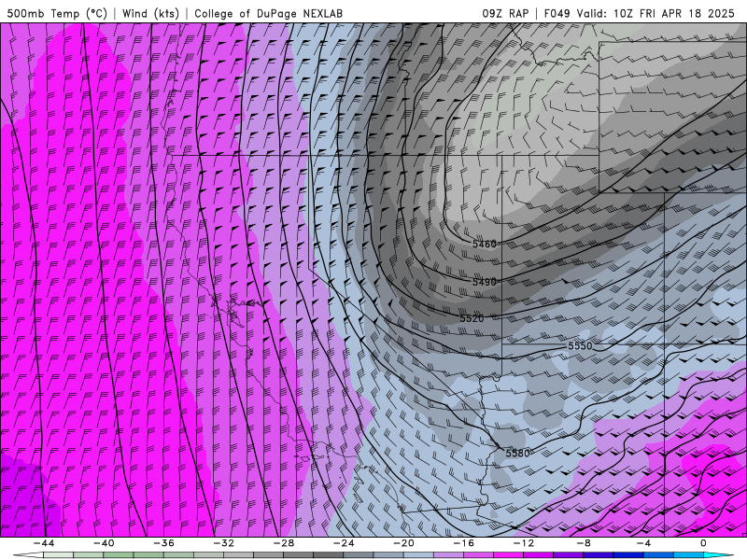The width and height of the screenshot is (747, 560).
Task: Select the -12 colorbar tick label
Action: [524, 543]
